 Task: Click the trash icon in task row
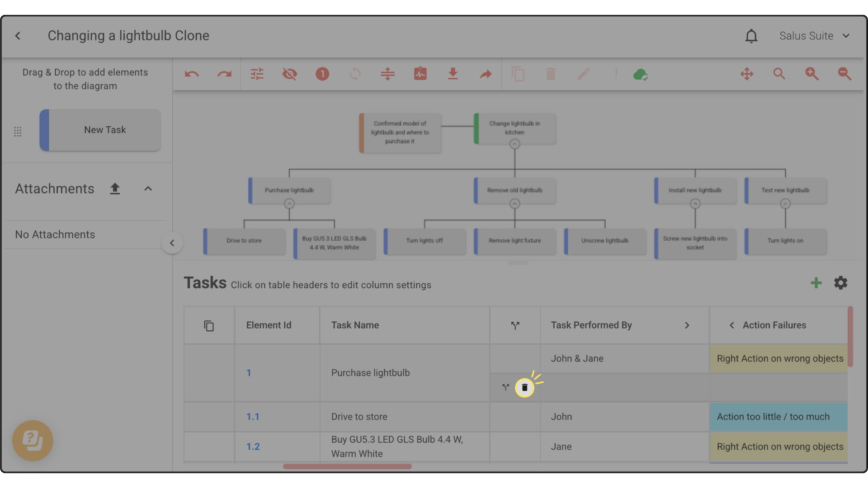pos(524,388)
